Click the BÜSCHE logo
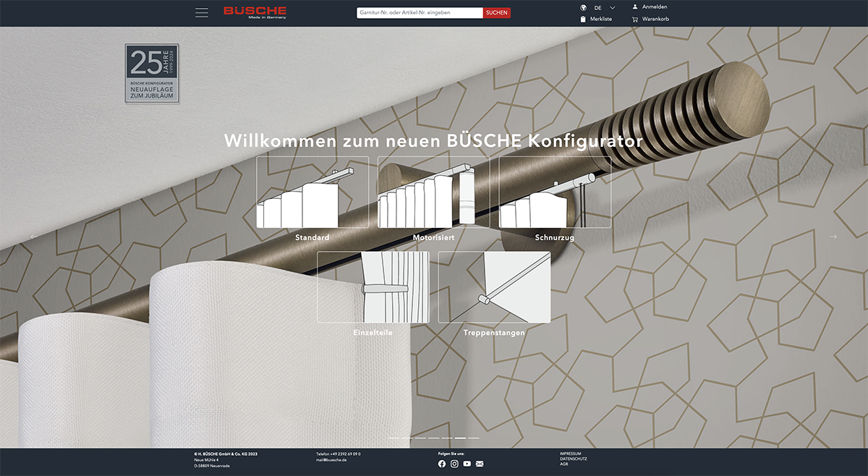This screenshot has width=868, height=476. click(255, 12)
